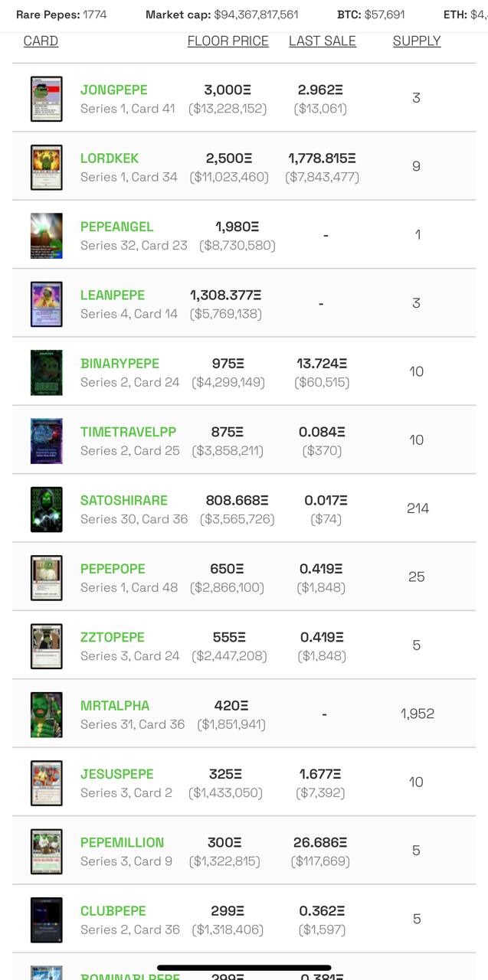This screenshot has width=488, height=980.
Task: Click the SATOSHIRARE card image
Action: (46, 509)
